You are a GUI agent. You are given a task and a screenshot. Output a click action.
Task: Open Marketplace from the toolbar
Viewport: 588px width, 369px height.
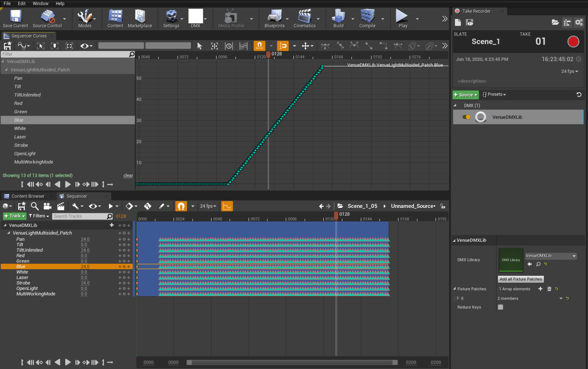click(x=139, y=19)
